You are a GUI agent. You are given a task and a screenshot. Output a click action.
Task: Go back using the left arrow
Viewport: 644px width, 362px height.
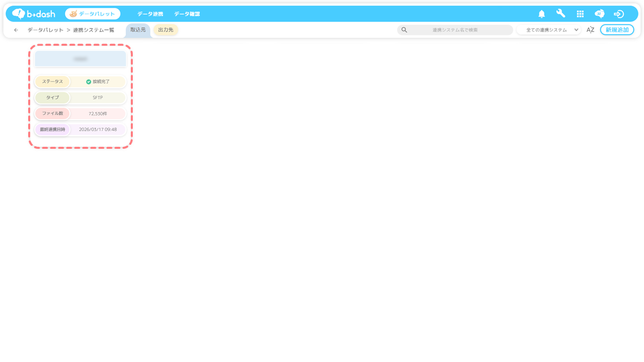tap(16, 30)
